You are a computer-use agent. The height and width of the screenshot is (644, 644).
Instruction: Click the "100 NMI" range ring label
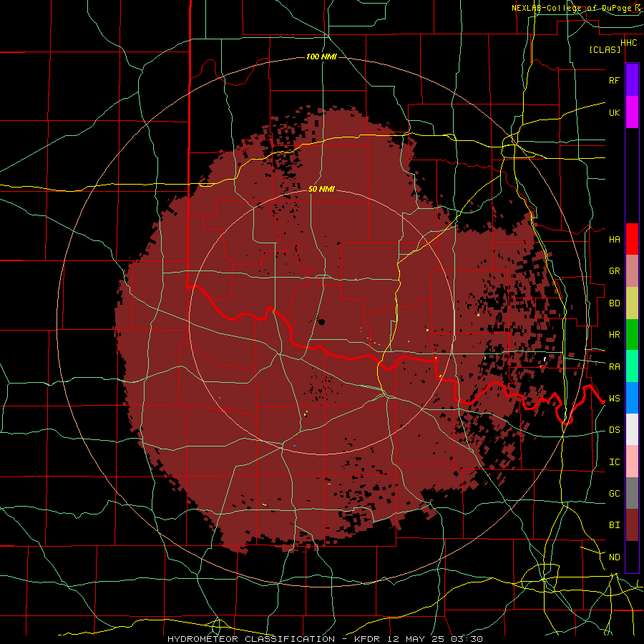click(x=321, y=57)
